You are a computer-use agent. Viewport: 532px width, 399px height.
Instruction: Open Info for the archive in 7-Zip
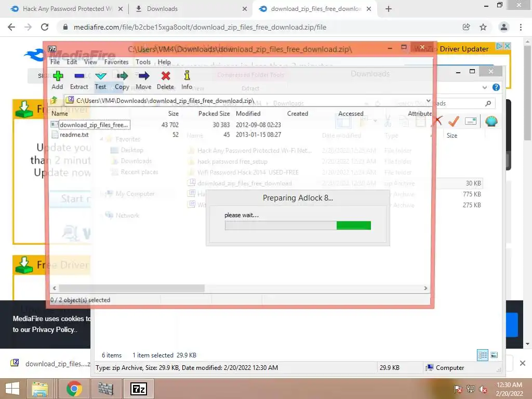187,80
